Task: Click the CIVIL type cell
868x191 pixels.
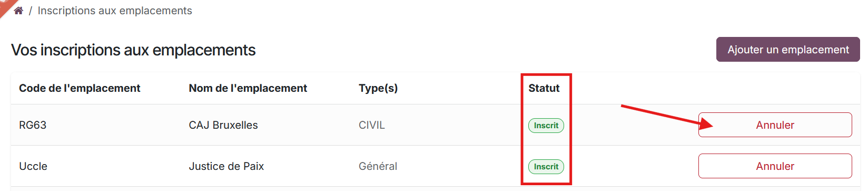Action: pyautogui.click(x=372, y=125)
